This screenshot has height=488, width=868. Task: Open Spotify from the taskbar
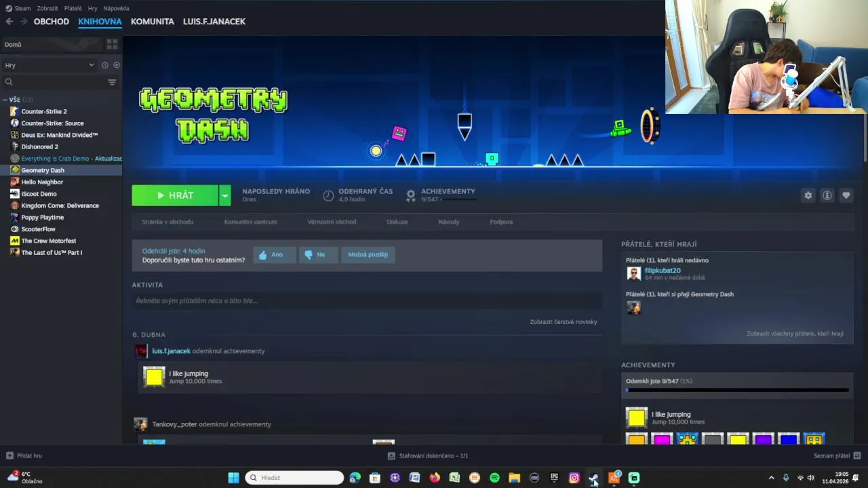494,478
